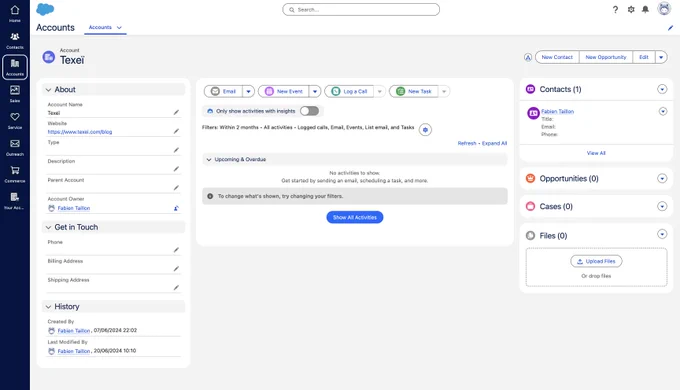This screenshot has height=390, width=680.
Task: Open the Opportunities card dropdown
Action: tap(662, 178)
